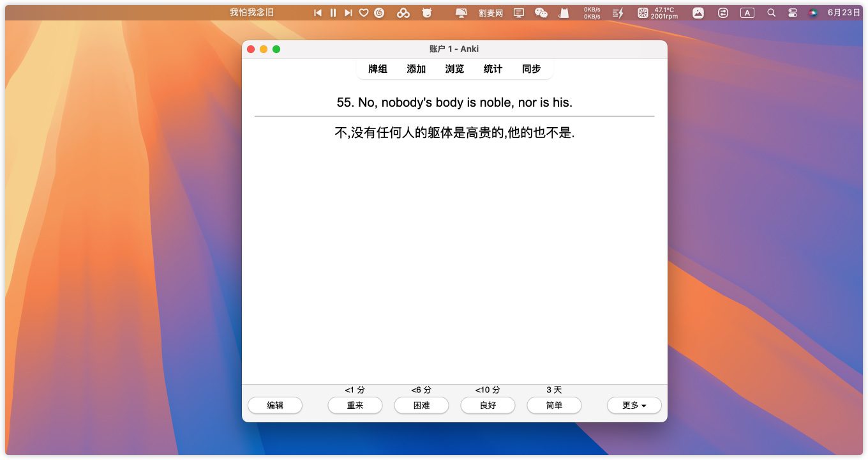The height and width of the screenshot is (460, 868).
Task: Click the date 6月23日 in menu bar
Action: click(843, 13)
